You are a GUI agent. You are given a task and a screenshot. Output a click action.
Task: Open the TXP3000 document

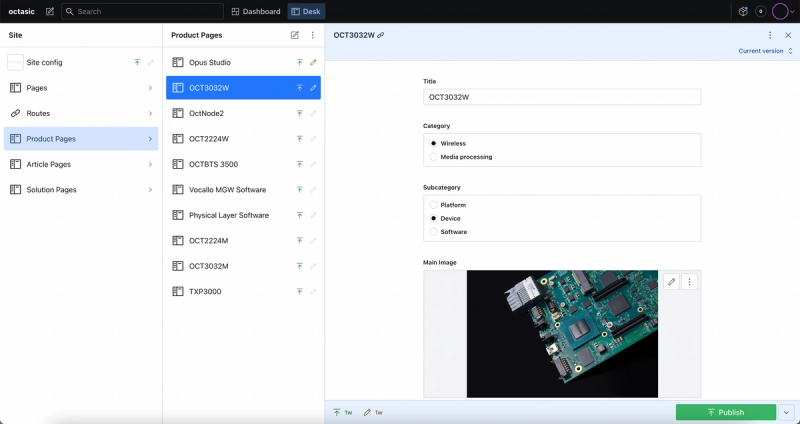(x=243, y=292)
